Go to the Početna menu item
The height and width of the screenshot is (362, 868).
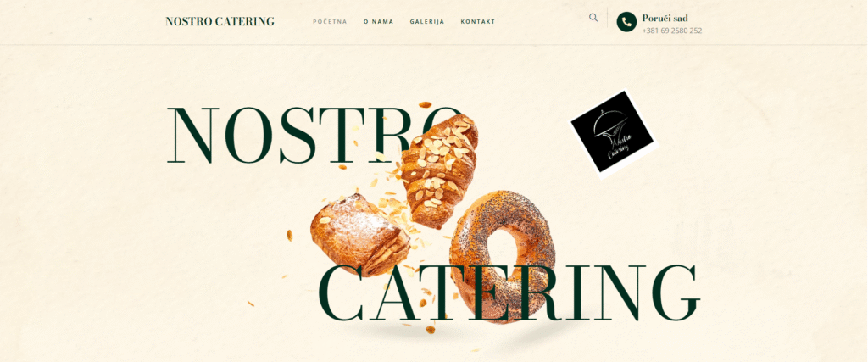click(x=330, y=22)
